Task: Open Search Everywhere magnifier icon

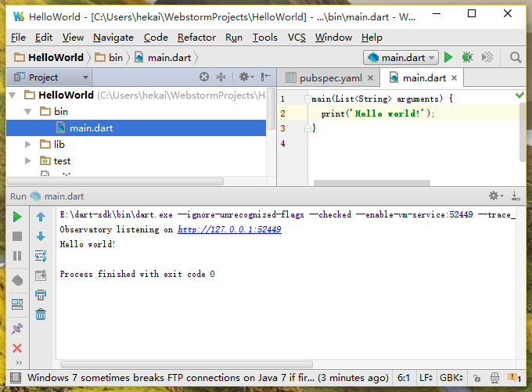Action: (x=516, y=57)
